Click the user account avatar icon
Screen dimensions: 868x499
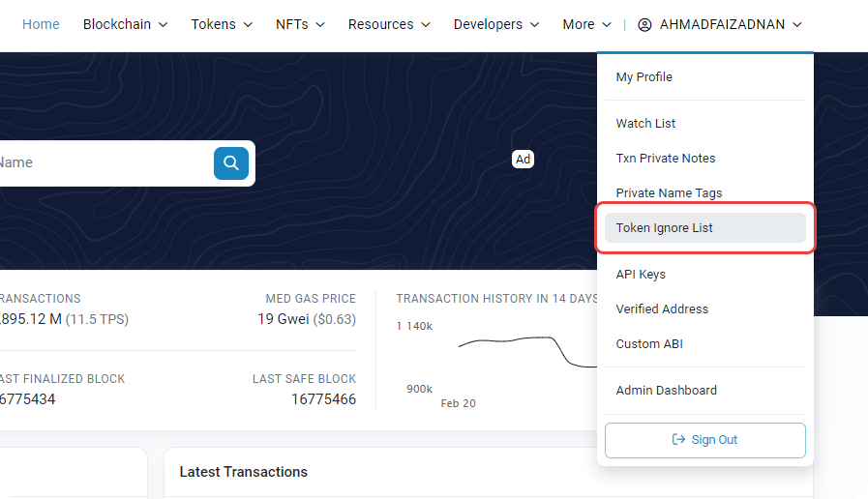tap(644, 25)
